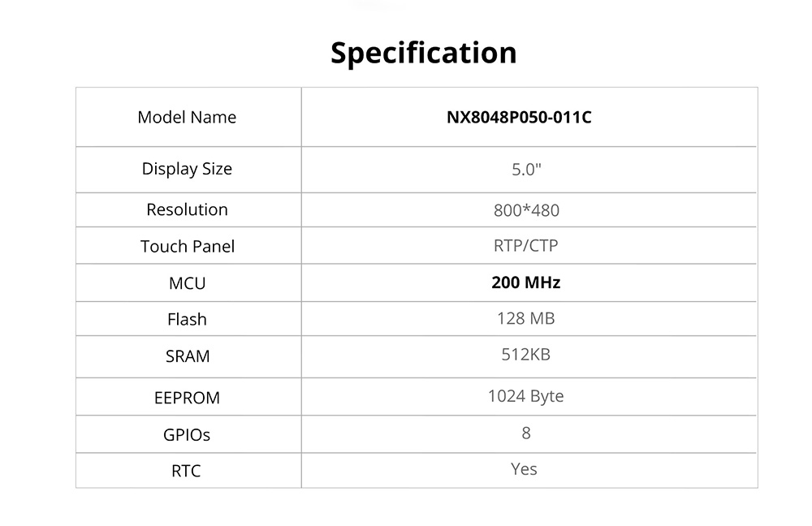This screenshot has width=812, height=526.
Task: Click the RTP/CTP touch panel value
Action: click(526, 245)
